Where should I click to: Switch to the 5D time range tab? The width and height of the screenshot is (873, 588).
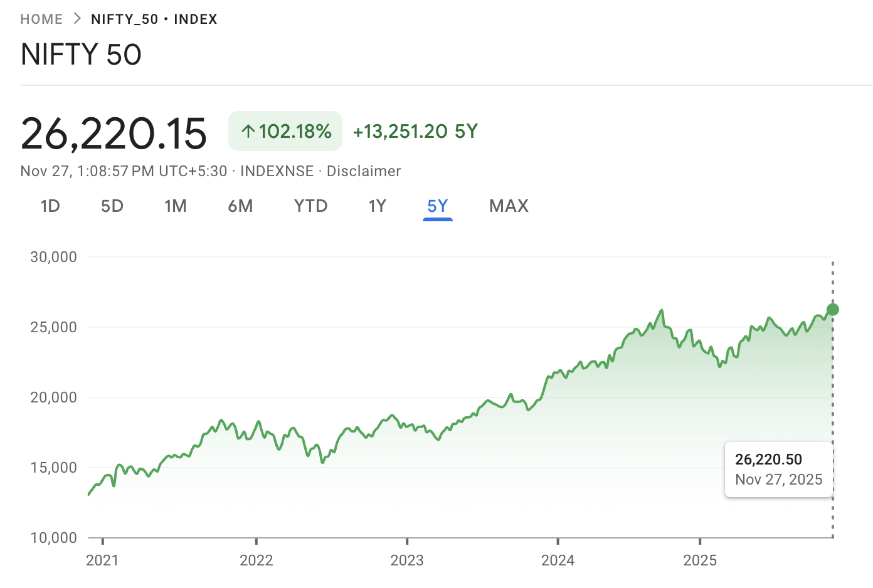[x=112, y=206]
